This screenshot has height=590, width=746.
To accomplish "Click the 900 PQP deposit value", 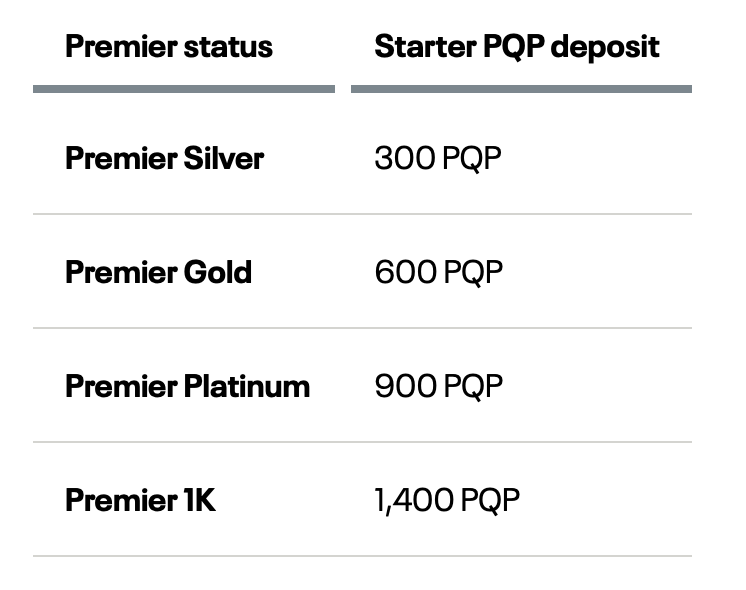I will pos(438,386).
